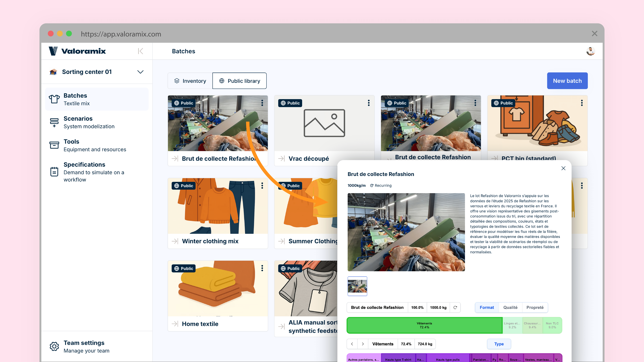
Task: Open Team settings gear in the sidebar
Action: coord(54,346)
